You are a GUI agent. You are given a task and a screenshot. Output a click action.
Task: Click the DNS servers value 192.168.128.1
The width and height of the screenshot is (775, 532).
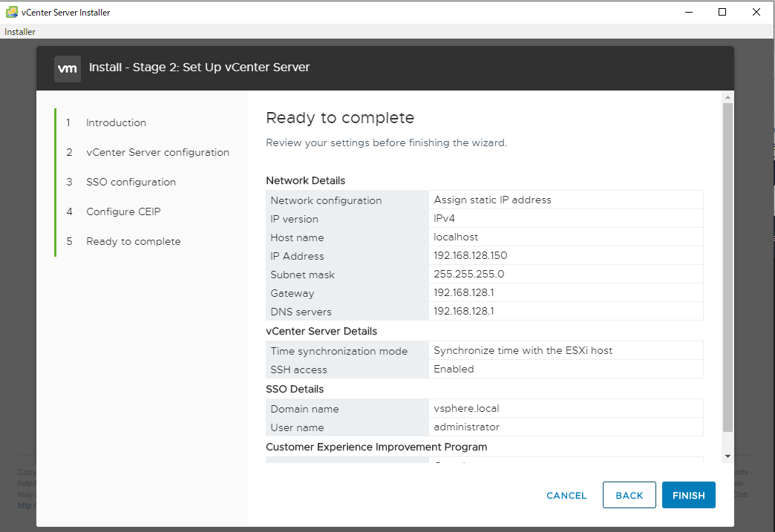pos(464,311)
